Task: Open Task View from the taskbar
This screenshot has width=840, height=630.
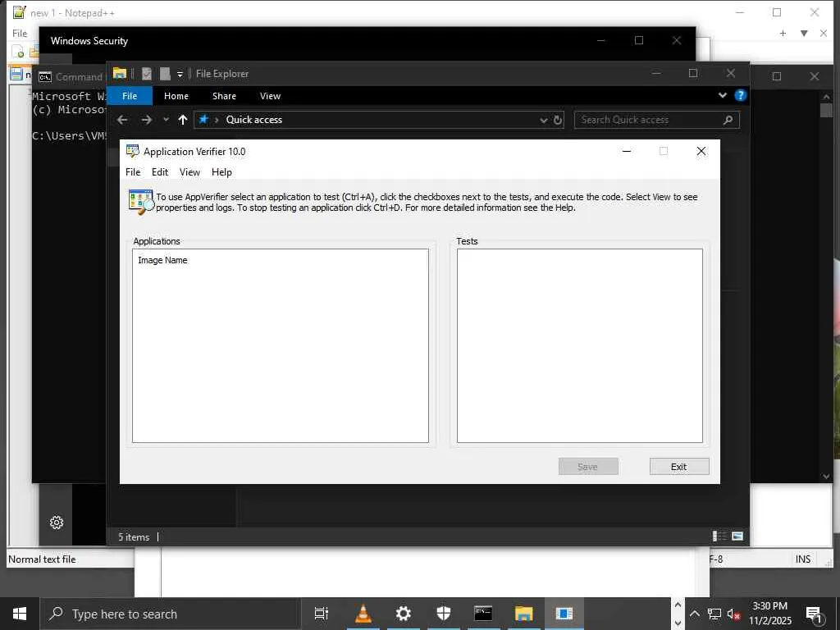Action: 322,614
